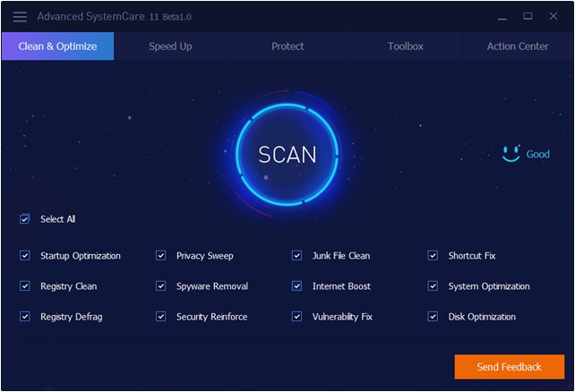Disable the Shortcut Fix checkbox
575x392 pixels.
(x=433, y=255)
